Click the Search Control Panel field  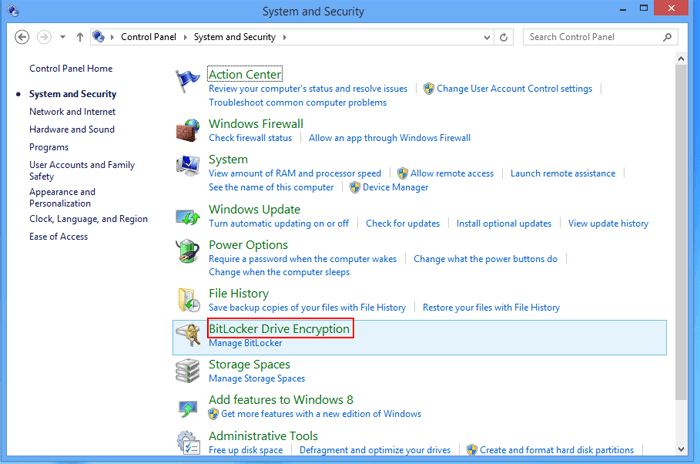[x=600, y=37]
